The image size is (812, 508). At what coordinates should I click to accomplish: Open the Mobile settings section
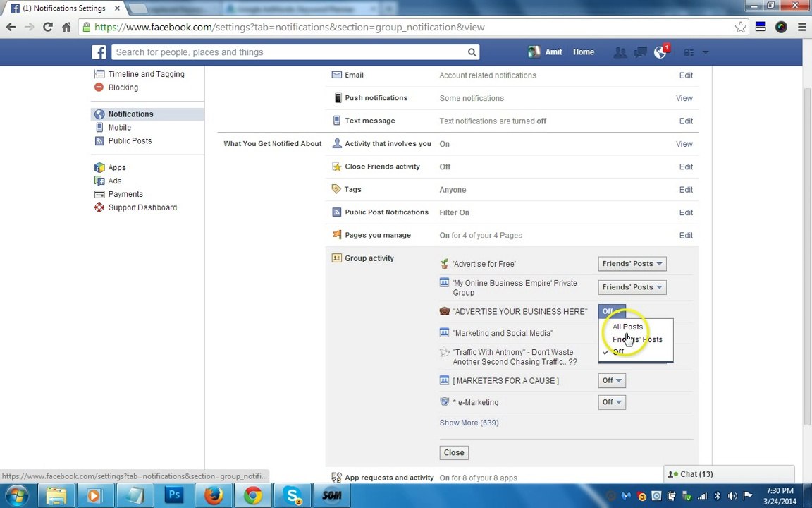[x=119, y=128]
